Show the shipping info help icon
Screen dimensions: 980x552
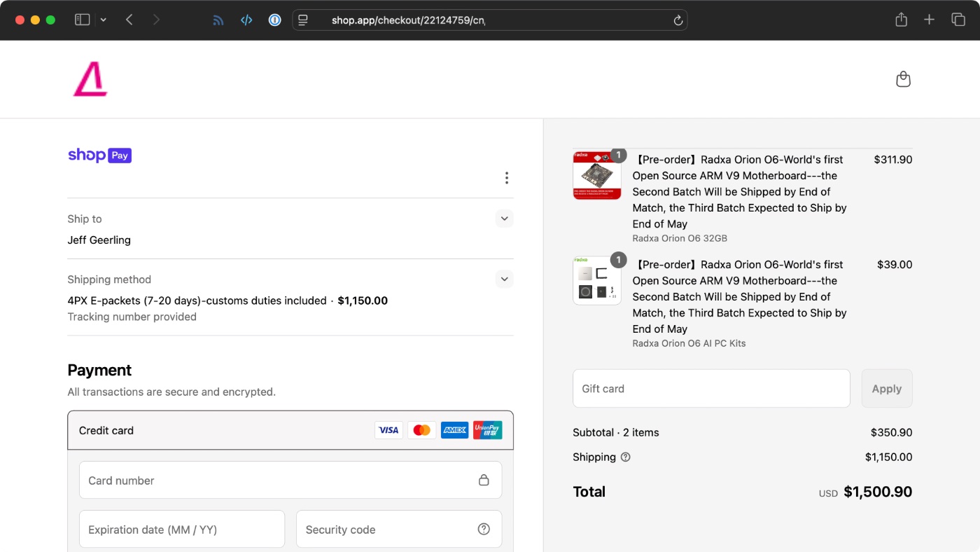(x=626, y=457)
